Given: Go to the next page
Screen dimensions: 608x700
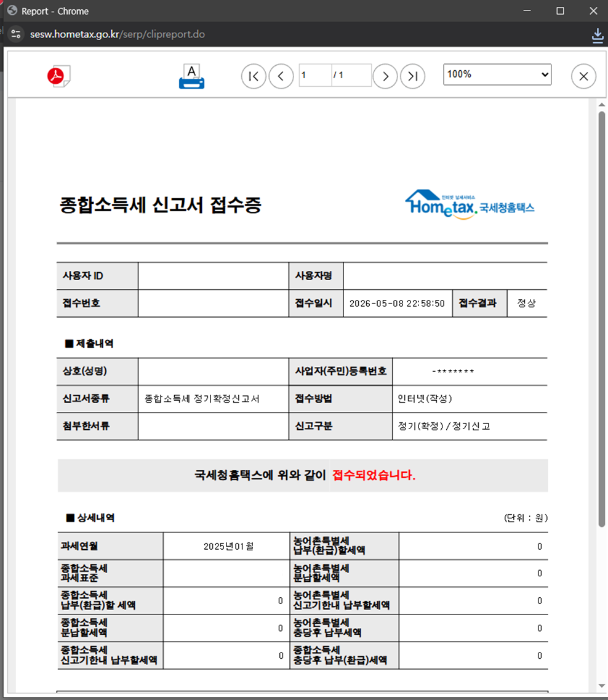Looking at the screenshot, I should [x=385, y=76].
